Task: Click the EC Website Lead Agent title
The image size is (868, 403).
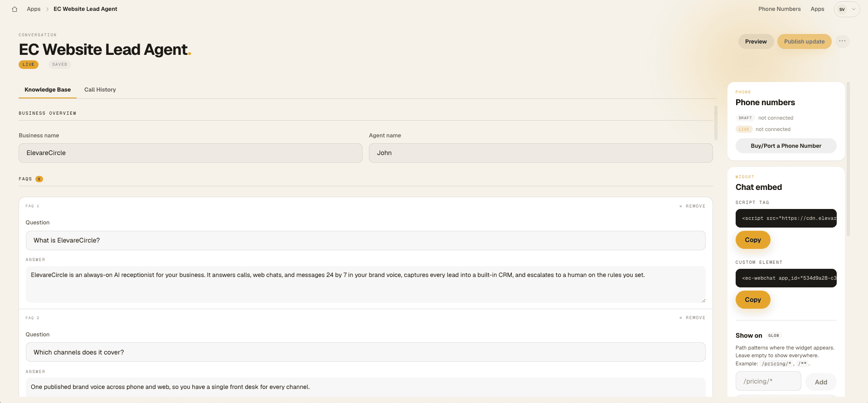Action: point(105,49)
